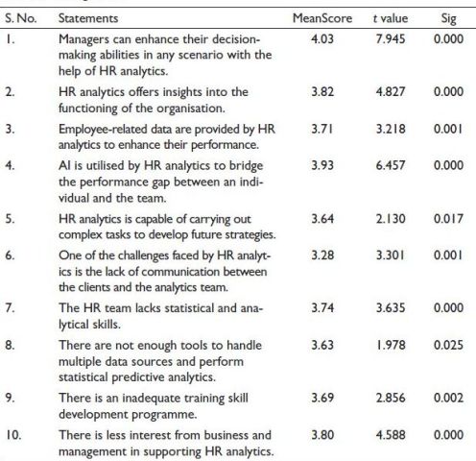Click statement about managers' decision-making abilities

[x=165, y=55]
